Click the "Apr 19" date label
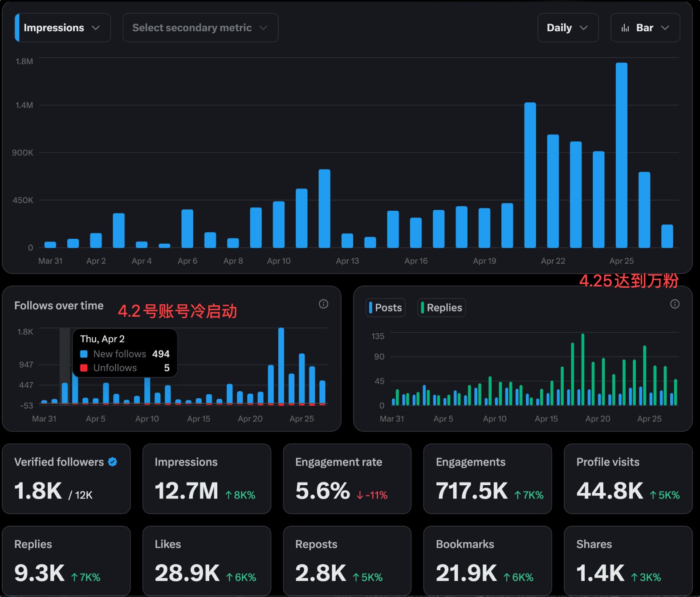This screenshot has height=597, width=700. [484, 261]
